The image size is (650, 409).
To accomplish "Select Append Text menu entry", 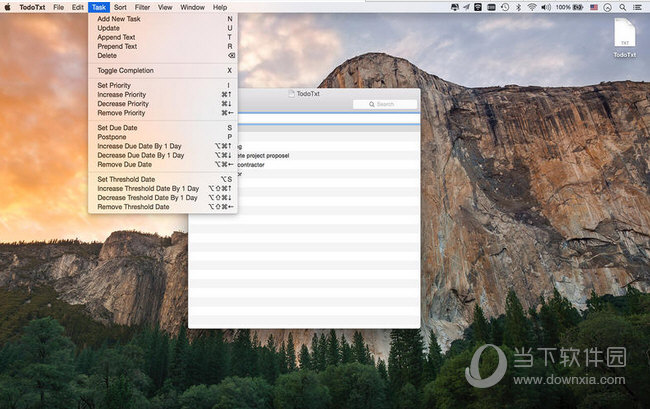I will (163, 37).
